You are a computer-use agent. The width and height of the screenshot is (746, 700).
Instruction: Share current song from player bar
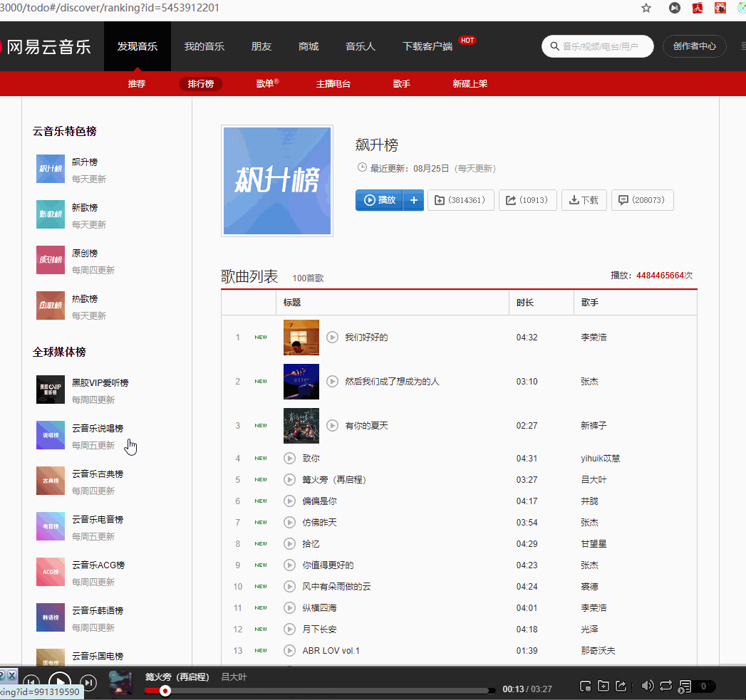(621, 686)
